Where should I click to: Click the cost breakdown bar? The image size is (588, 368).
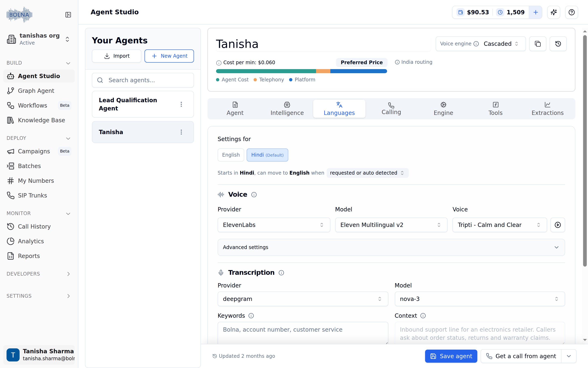pyautogui.click(x=301, y=71)
